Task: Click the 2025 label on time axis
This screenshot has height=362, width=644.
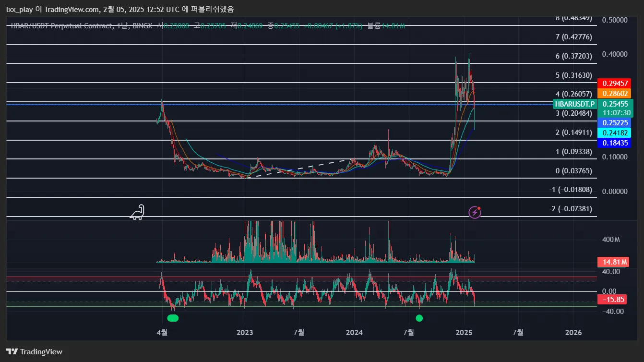Action: tap(464, 332)
